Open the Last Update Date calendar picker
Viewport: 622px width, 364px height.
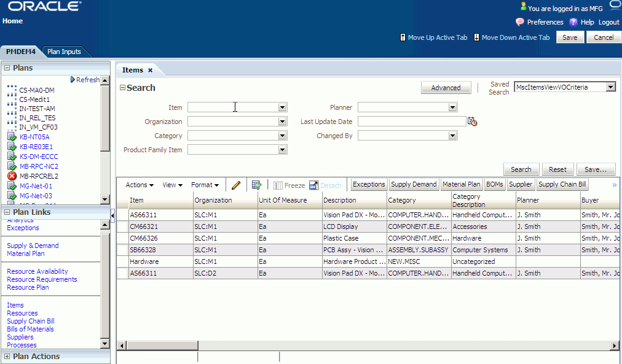click(472, 122)
